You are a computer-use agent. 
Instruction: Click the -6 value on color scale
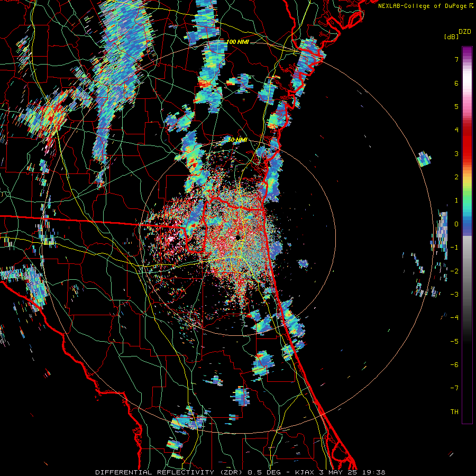coord(454,365)
